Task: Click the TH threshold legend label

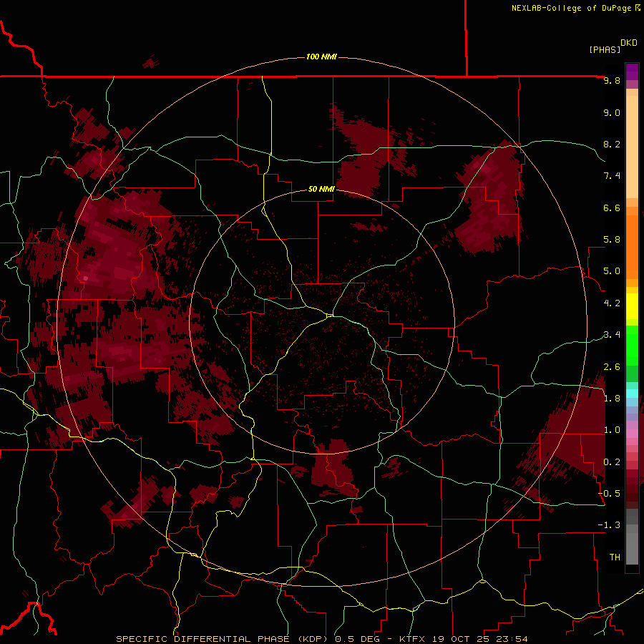Action: [x=615, y=557]
